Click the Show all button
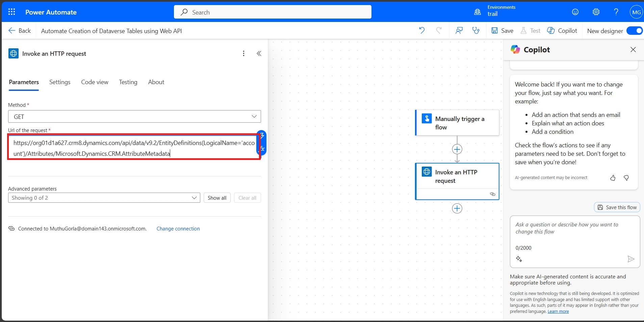 pos(217,198)
